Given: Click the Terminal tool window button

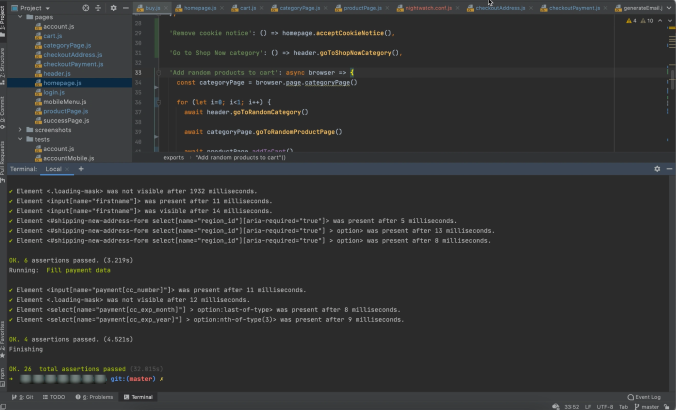Looking at the screenshot, I should coord(138,397).
